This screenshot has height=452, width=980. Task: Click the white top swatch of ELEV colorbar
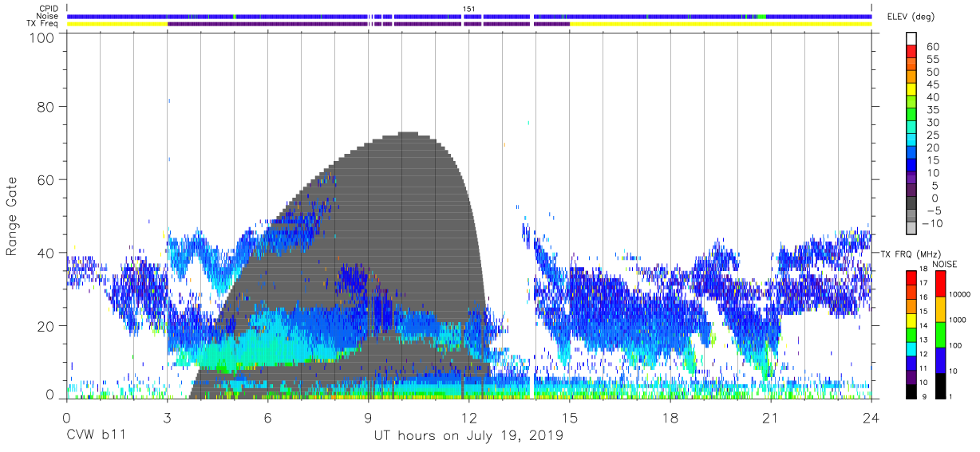pyautogui.click(x=911, y=37)
